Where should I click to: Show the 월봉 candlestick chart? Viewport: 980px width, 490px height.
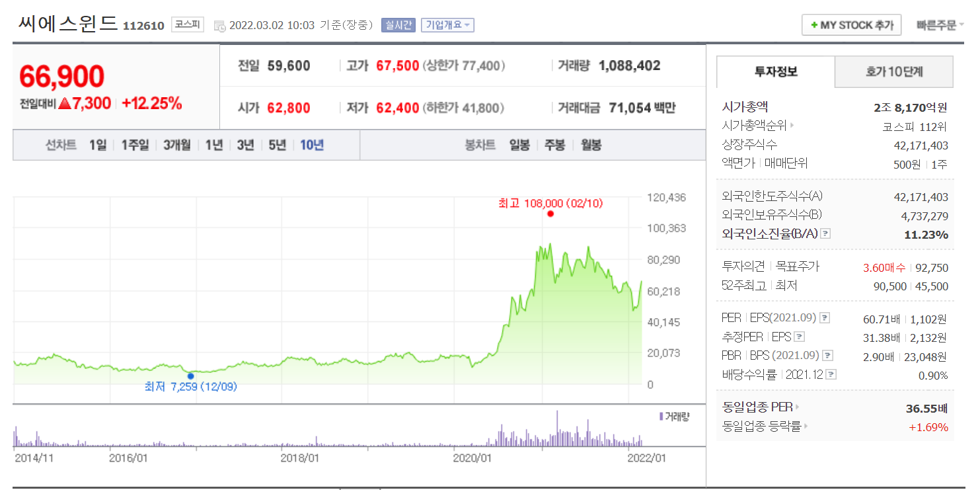click(591, 145)
